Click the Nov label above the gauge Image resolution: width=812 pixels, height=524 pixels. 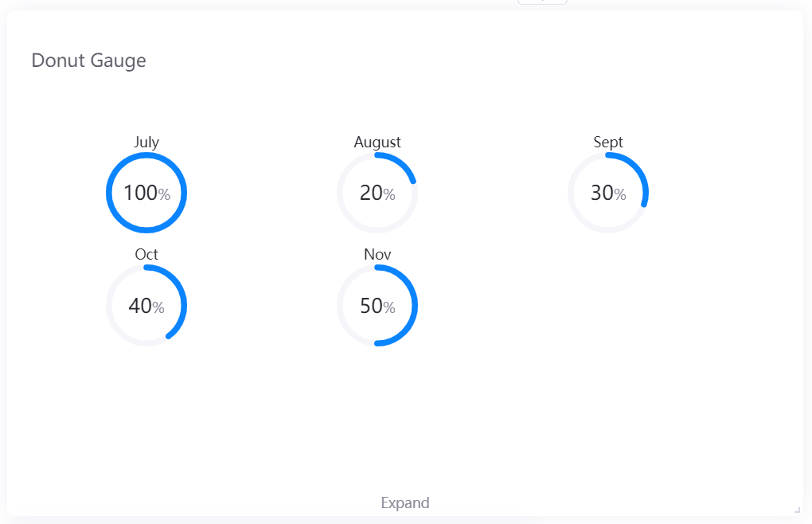(x=377, y=254)
